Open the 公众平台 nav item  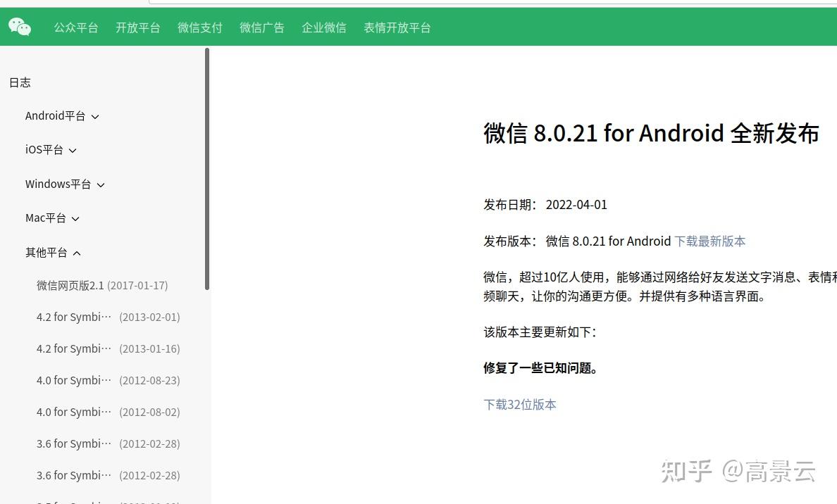click(76, 27)
